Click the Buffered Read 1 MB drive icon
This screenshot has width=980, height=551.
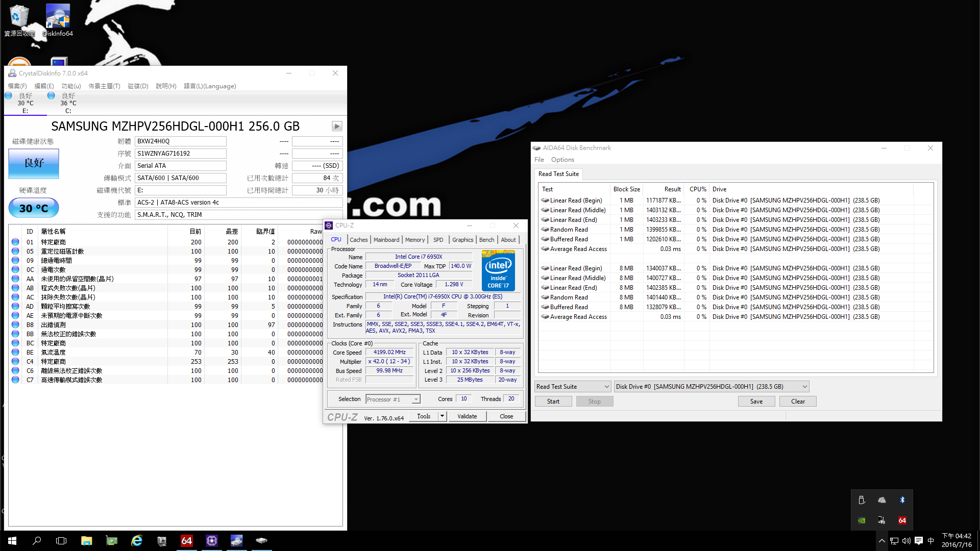545,239
